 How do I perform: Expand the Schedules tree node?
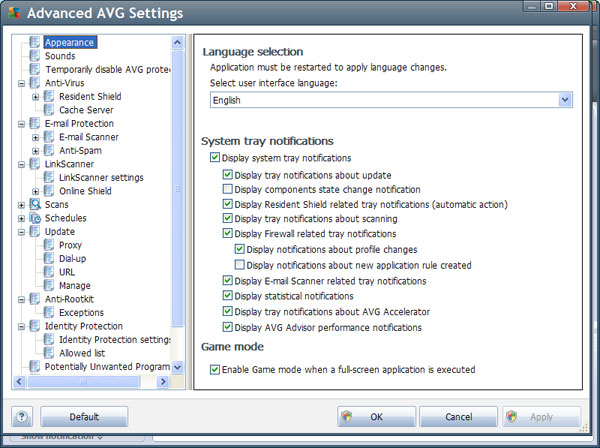(21, 218)
